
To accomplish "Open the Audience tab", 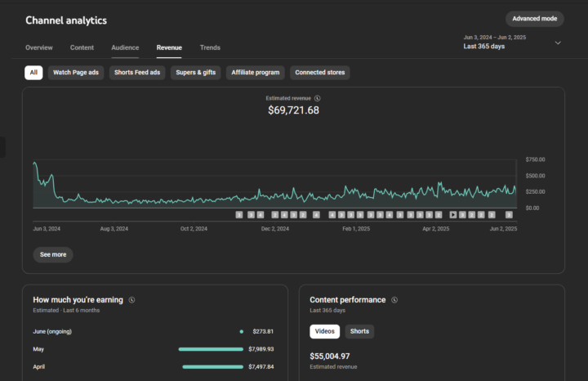I will click(125, 48).
